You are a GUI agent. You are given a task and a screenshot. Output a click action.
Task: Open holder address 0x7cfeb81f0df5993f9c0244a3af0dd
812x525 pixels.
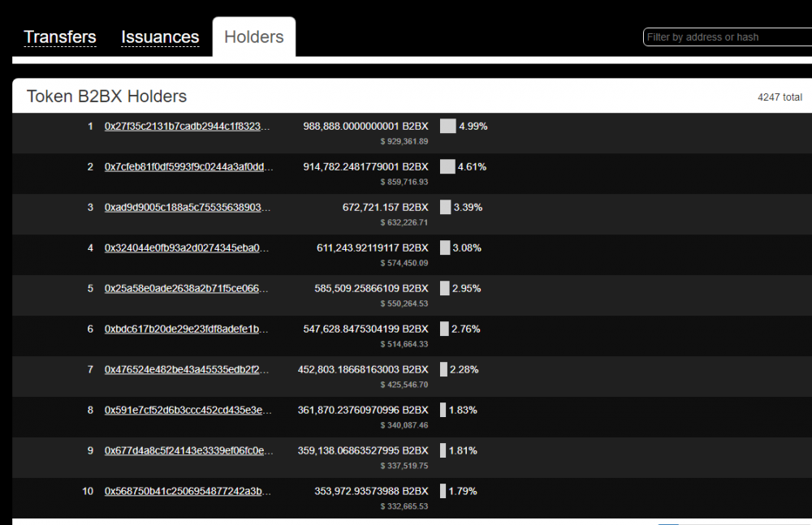coord(188,166)
